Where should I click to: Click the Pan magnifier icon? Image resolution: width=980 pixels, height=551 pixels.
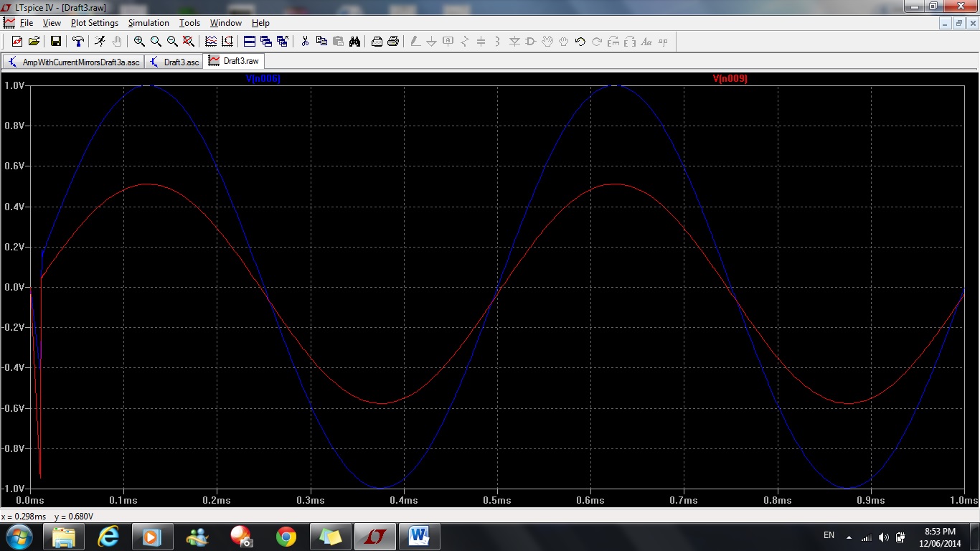(x=156, y=42)
